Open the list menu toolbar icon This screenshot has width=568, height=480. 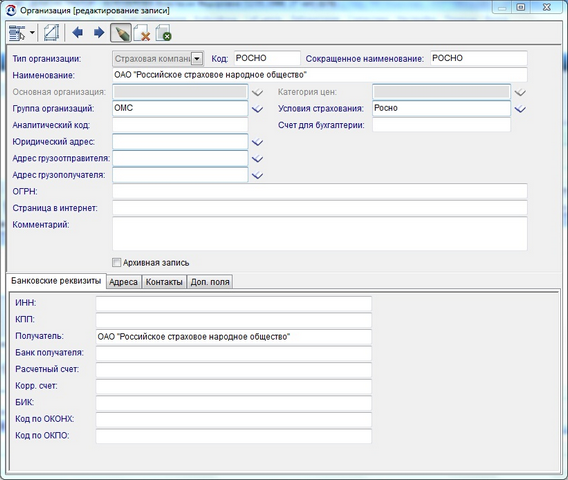(17, 33)
